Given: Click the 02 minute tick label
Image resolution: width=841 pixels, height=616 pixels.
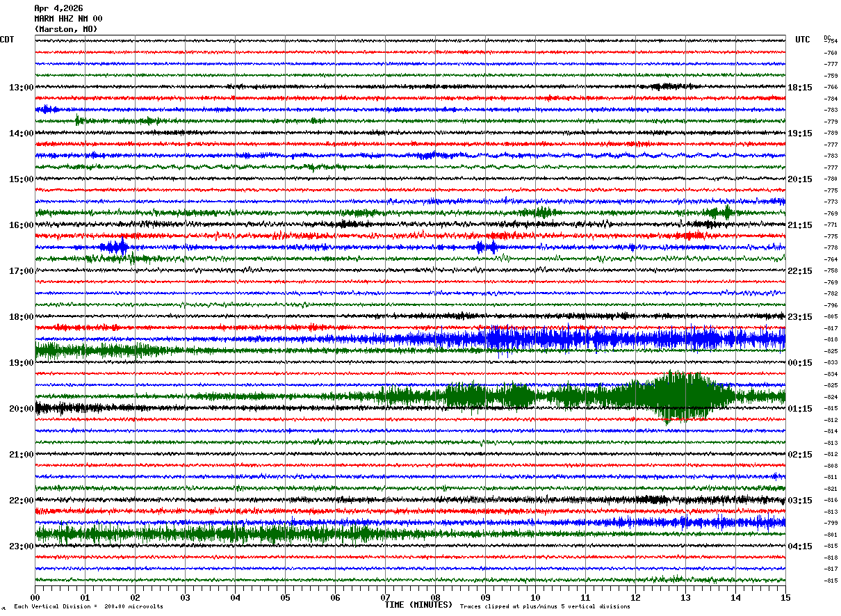Looking at the screenshot, I should click(x=135, y=597).
